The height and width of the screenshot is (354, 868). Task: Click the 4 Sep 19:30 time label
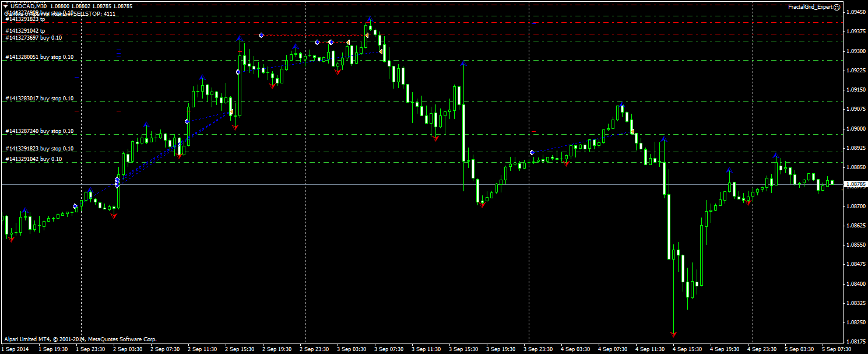tap(726, 349)
